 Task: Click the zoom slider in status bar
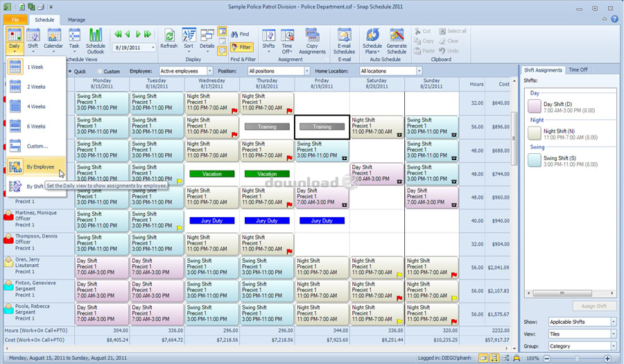(577, 358)
